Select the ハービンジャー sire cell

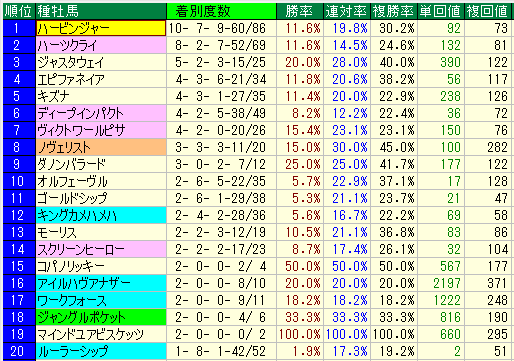coord(101,28)
